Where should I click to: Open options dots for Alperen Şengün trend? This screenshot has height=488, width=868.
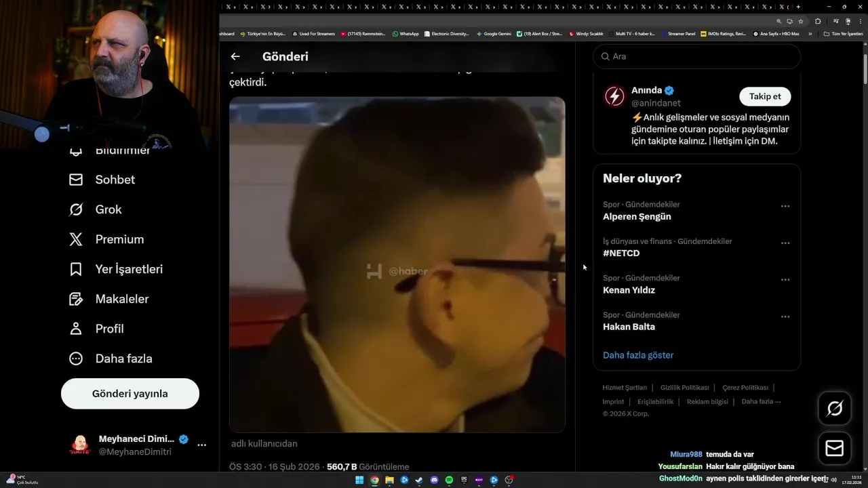click(785, 206)
